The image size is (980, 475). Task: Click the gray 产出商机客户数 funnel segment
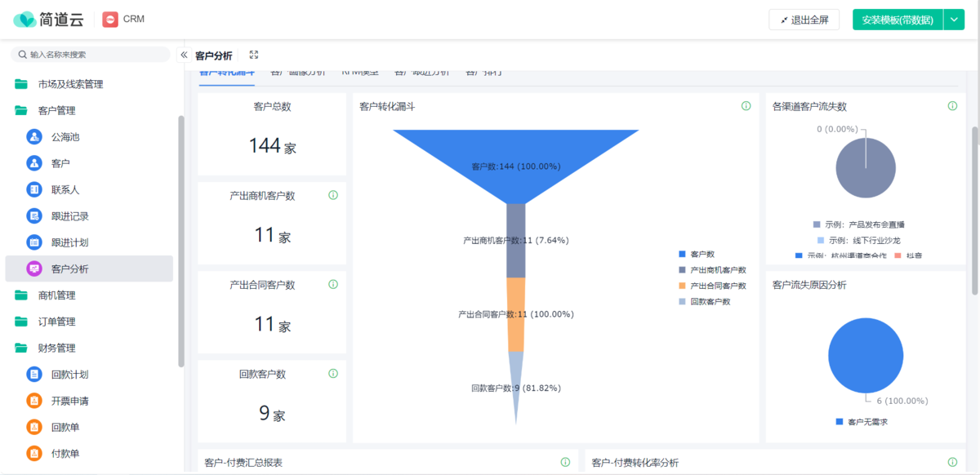click(515, 241)
